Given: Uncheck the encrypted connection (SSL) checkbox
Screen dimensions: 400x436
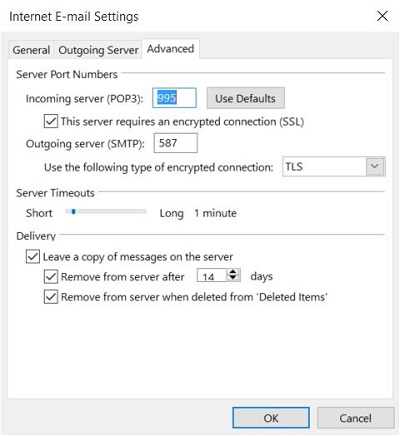Looking at the screenshot, I should click(51, 121).
